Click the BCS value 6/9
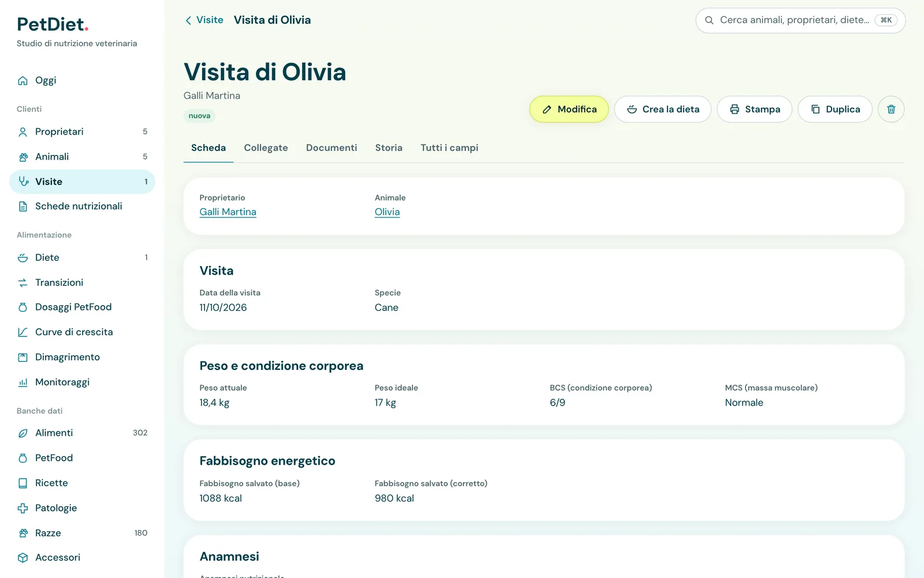 (x=557, y=403)
